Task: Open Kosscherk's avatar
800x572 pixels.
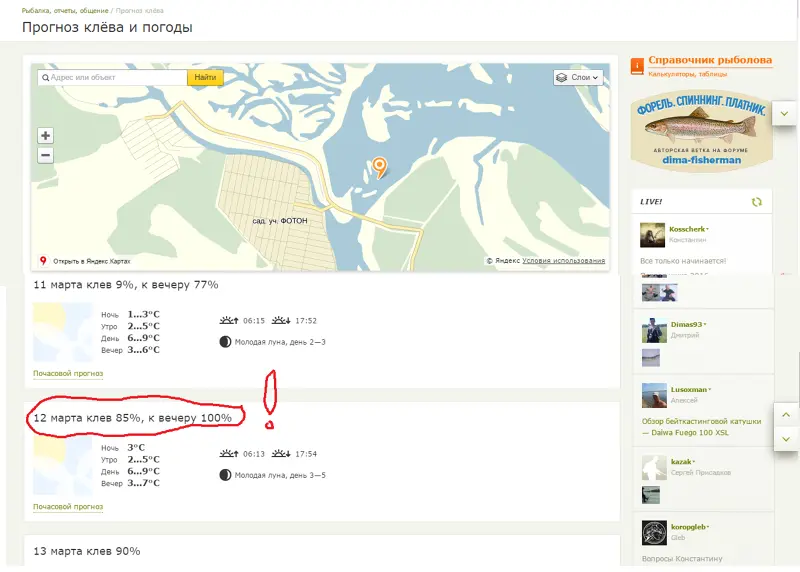Action: (653, 235)
